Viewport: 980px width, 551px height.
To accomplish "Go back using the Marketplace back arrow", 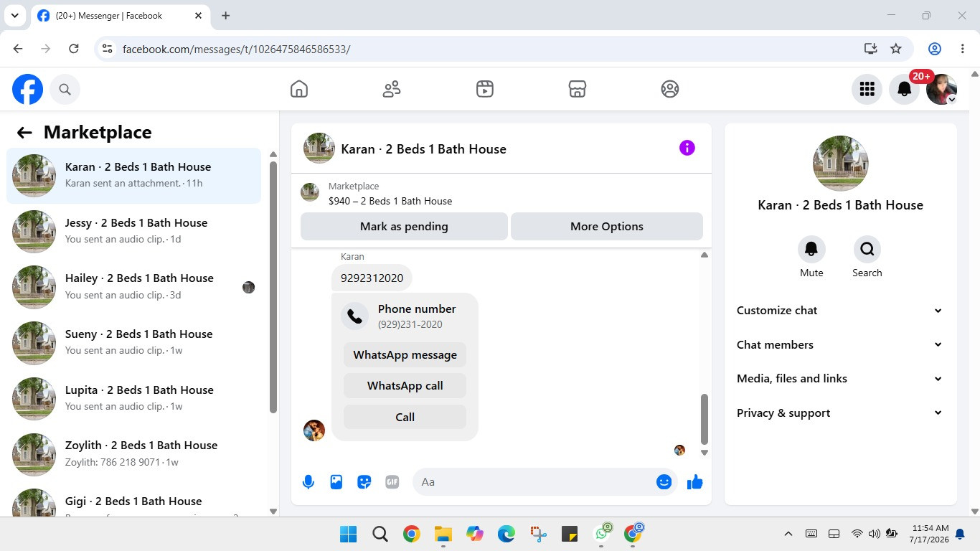I will point(24,132).
